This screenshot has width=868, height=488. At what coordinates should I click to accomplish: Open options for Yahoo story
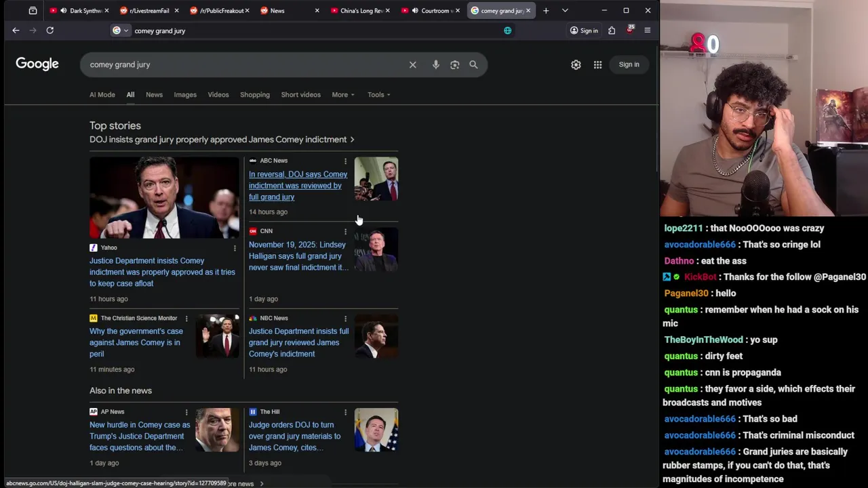(x=235, y=248)
